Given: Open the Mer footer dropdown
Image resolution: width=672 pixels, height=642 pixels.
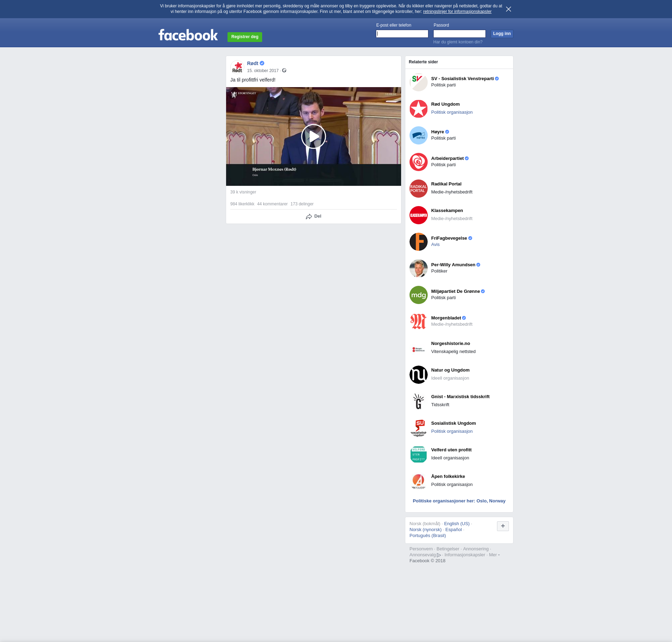Looking at the screenshot, I should click(x=494, y=555).
